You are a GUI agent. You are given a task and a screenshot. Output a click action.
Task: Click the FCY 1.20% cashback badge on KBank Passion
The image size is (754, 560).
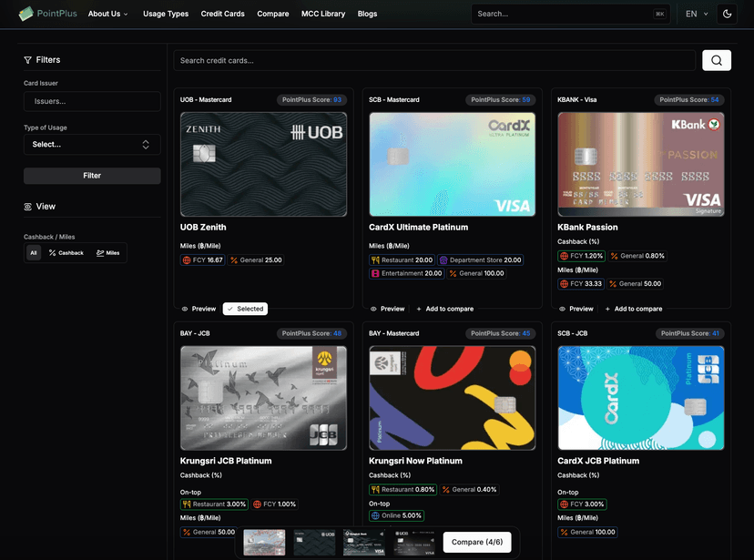pyautogui.click(x=581, y=256)
